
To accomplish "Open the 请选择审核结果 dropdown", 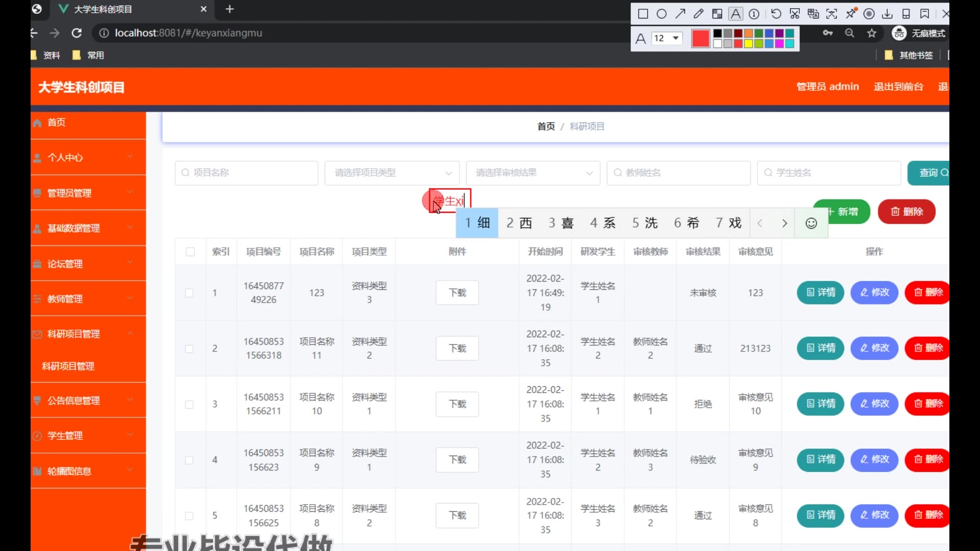I will click(533, 173).
